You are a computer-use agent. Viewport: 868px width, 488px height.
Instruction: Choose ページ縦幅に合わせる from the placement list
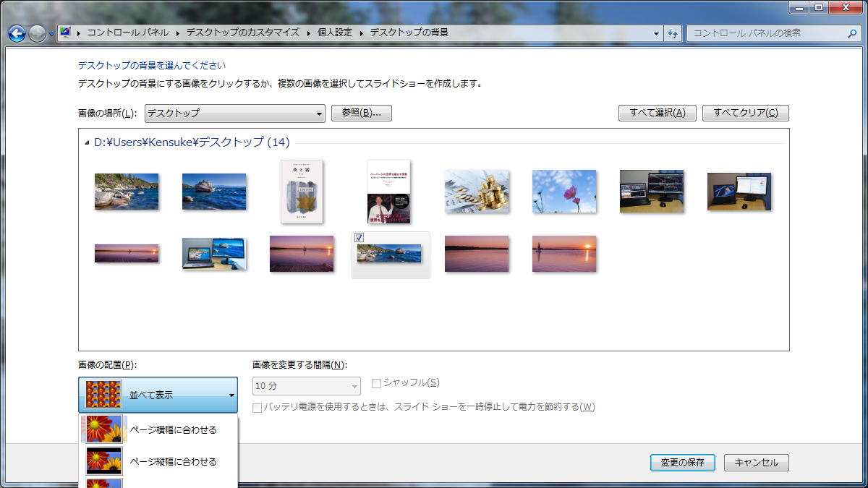[x=158, y=461]
